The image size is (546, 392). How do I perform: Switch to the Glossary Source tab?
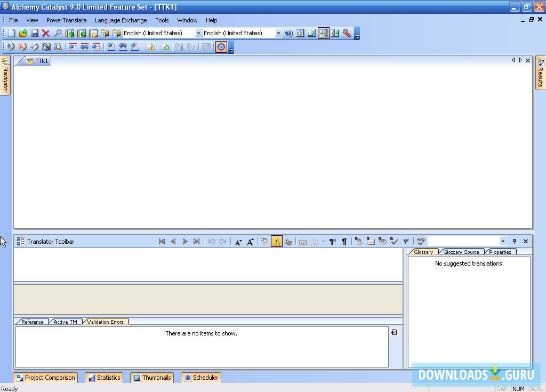461,252
